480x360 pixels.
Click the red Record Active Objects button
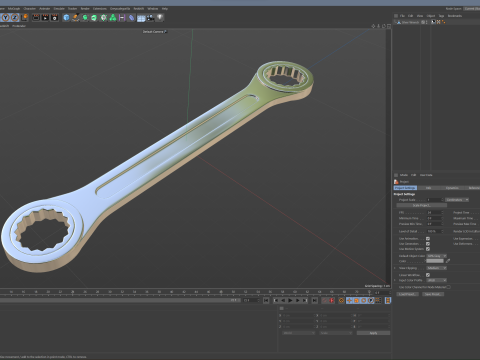[x=324, y=301]
